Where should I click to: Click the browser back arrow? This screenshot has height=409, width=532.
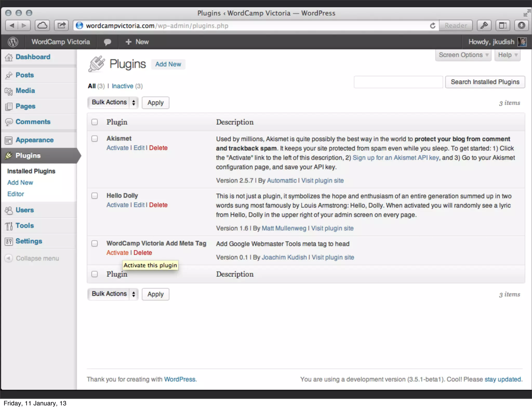12,25
